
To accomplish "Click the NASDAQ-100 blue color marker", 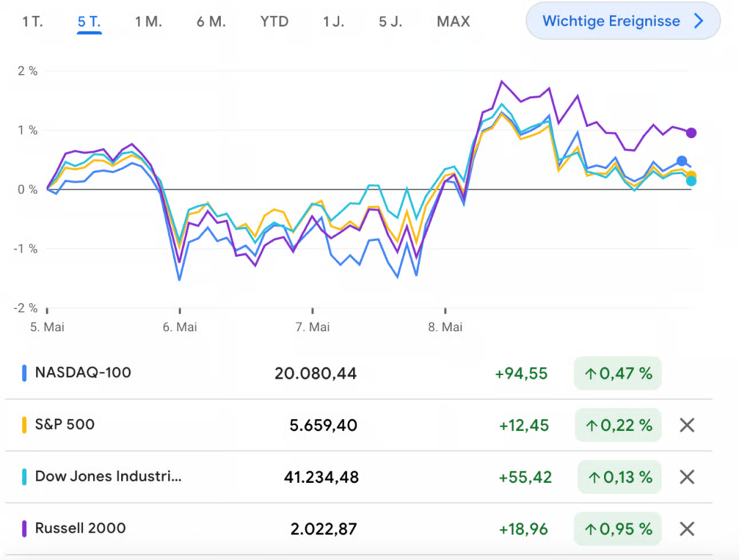I will click(x=25, y=373).
